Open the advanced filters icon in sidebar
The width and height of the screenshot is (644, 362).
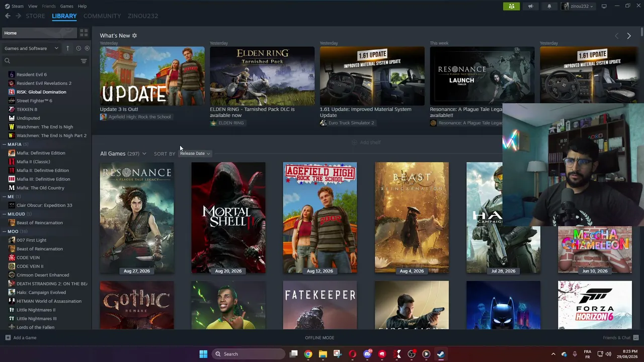click(84, 61)
